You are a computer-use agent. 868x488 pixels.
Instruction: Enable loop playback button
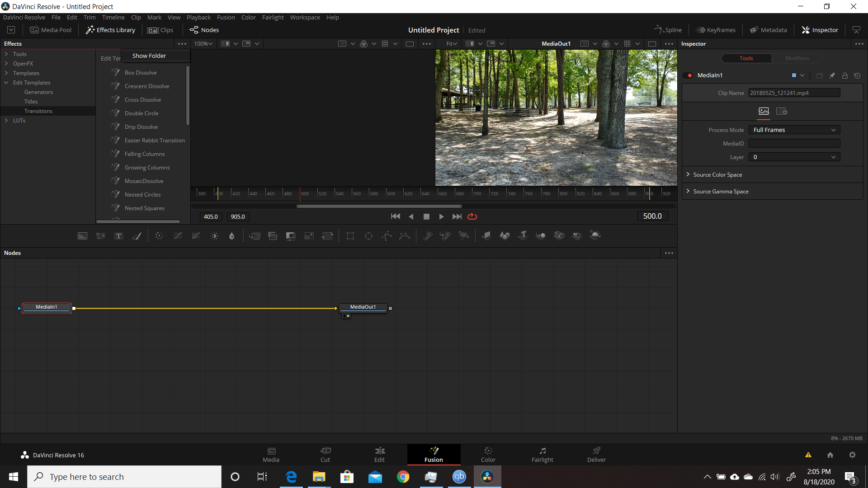click(472, 216)
